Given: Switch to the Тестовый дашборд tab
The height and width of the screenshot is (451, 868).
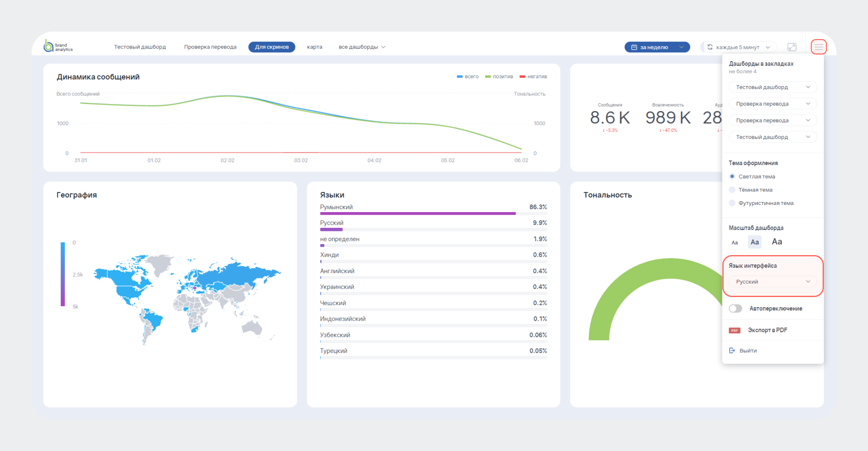Looking at the screenshot, I should (140, 47).
